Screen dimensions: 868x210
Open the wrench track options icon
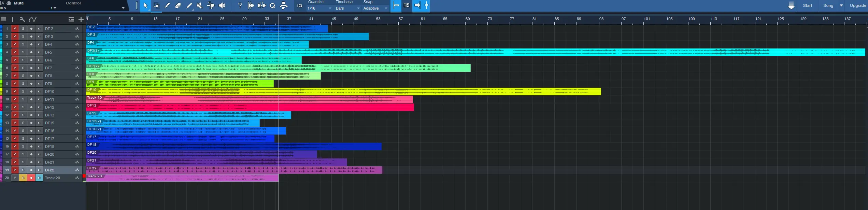22,19
